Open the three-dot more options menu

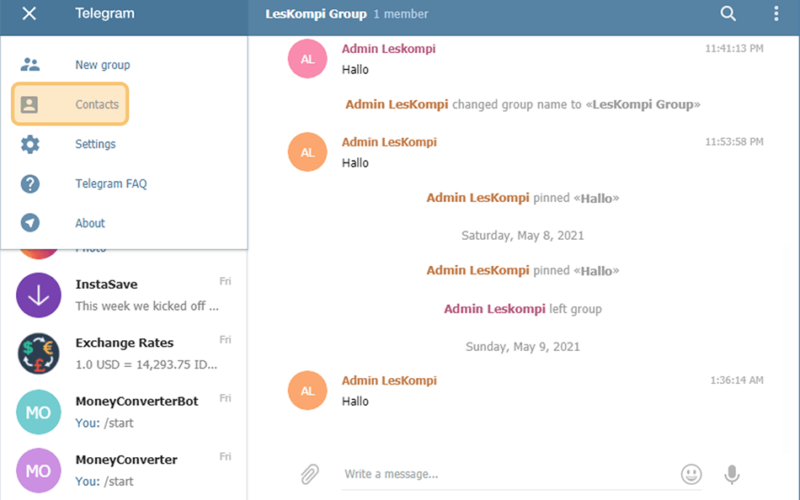coord(776,13)
